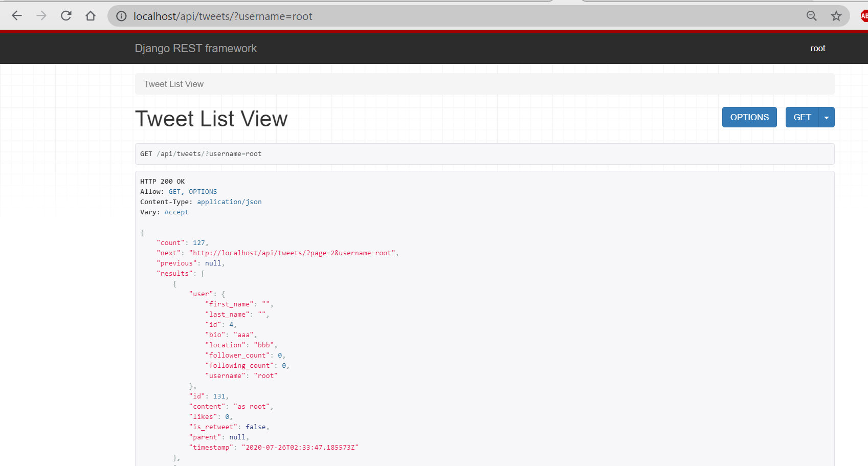The image size is (868, 466).
Task: Select the "first_name" field line
Action: coord(239,304)
